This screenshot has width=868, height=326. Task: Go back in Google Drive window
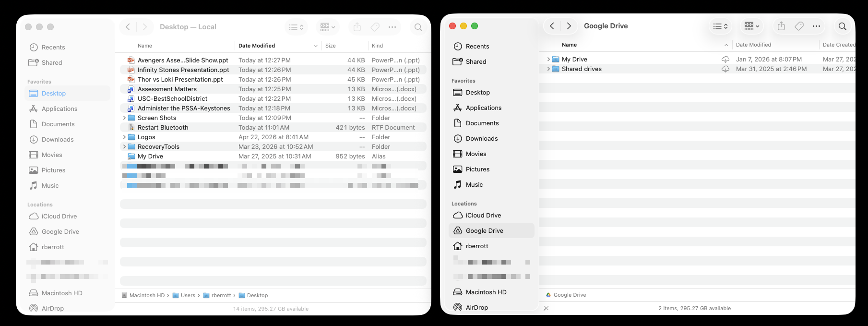(x=552, y=26)
